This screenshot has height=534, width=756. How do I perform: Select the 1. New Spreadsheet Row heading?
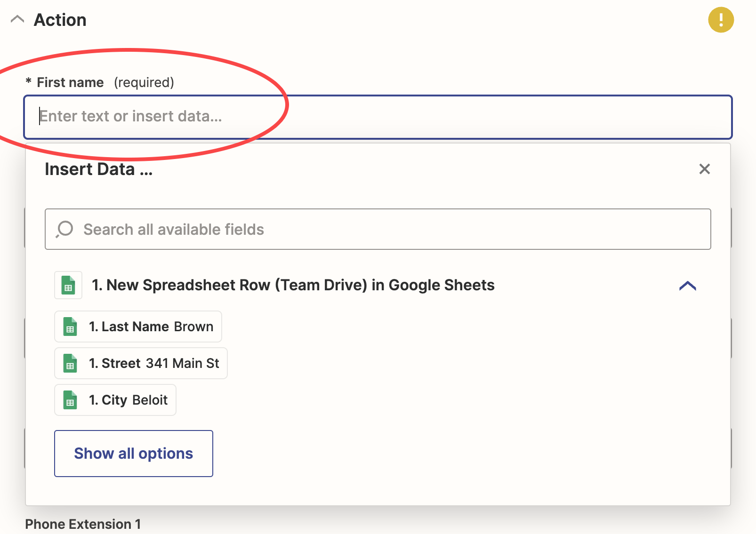pos(293,285)
